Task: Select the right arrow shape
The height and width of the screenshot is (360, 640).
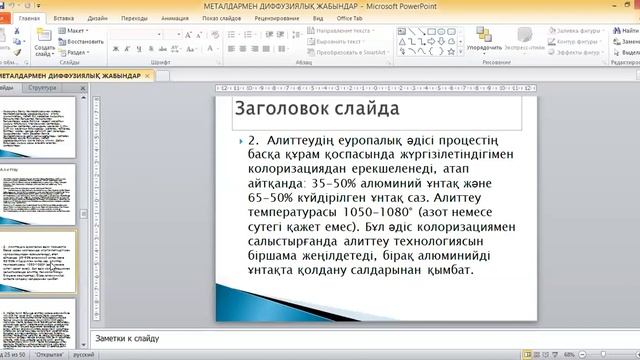Action: tap(431, 42)
